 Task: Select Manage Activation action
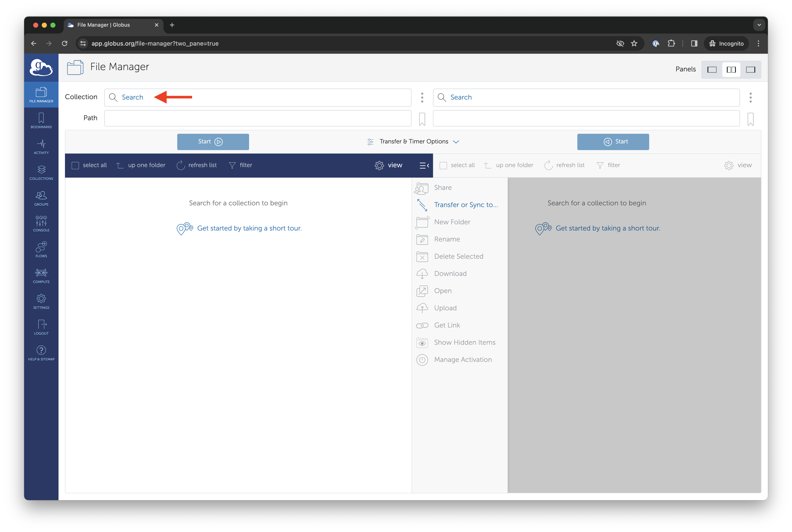click(x=454, y=360)
